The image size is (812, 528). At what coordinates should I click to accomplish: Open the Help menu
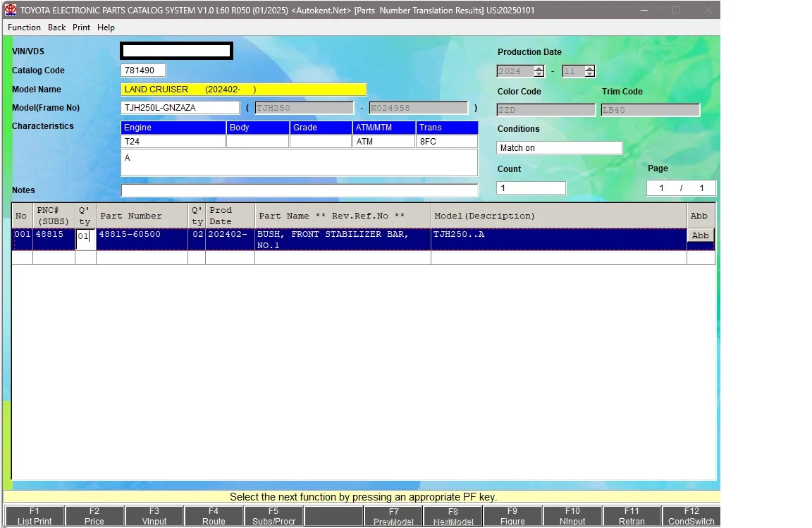[106, 27]
